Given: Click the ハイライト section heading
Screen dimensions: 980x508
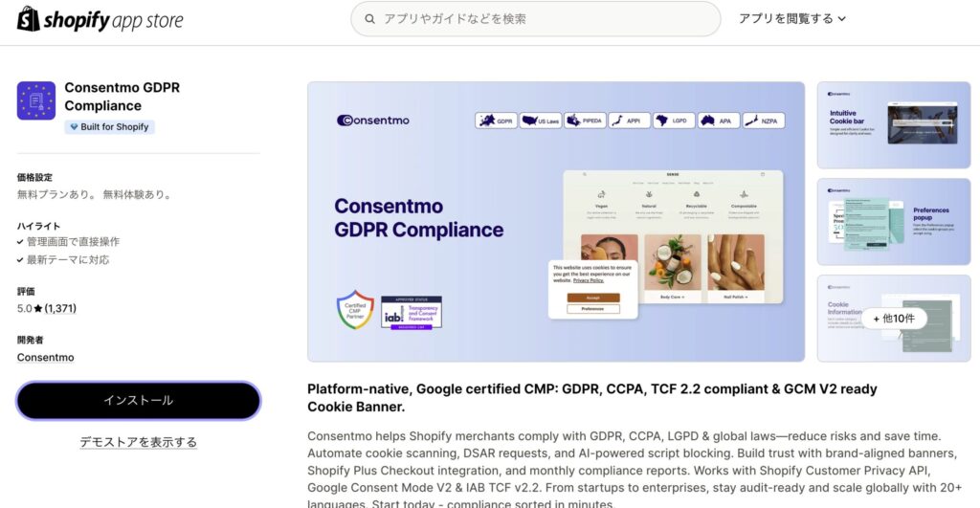Looking at the screenshot, I should pos(38,226).
